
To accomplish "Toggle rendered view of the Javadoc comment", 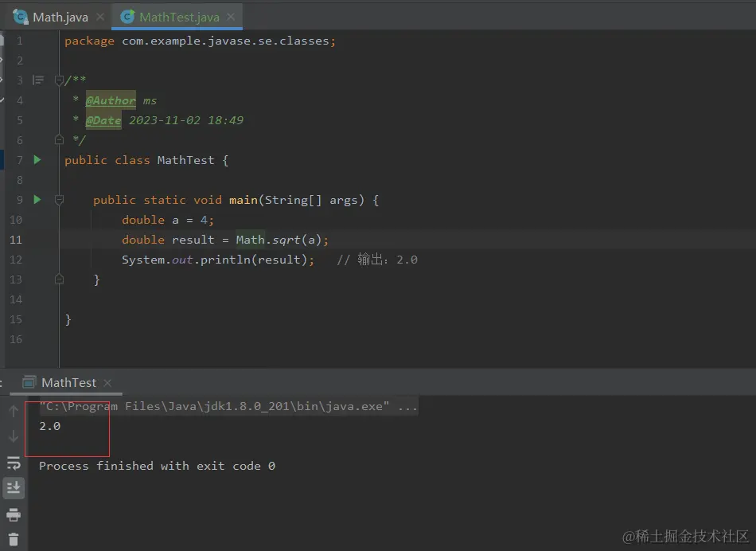I will point(38,80).
